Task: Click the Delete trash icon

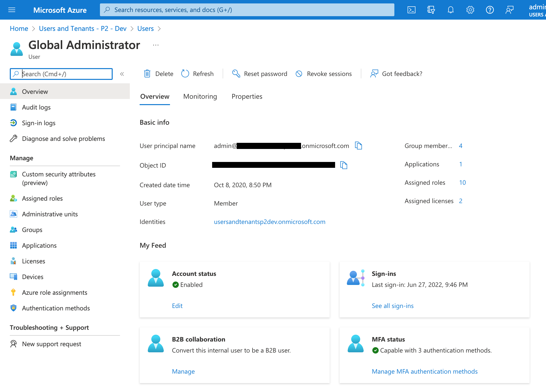Action: pyautogui.click(x=147, y=73)
